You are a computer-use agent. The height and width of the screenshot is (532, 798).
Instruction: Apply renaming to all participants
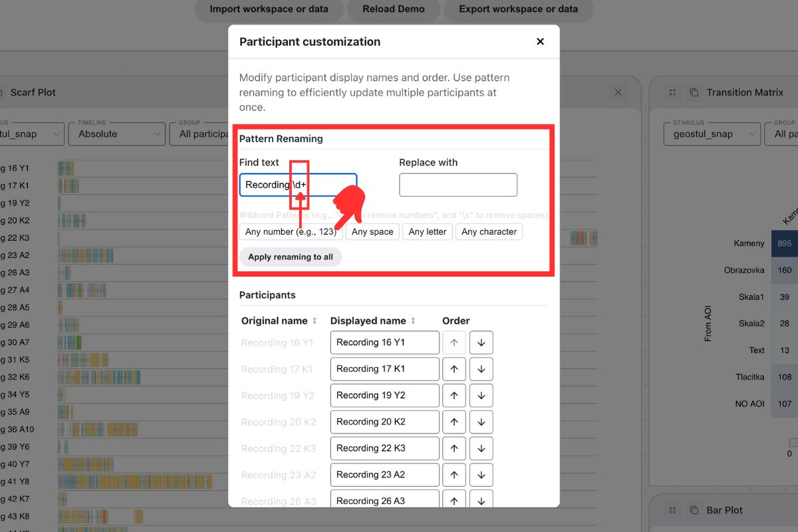[291, 257]
